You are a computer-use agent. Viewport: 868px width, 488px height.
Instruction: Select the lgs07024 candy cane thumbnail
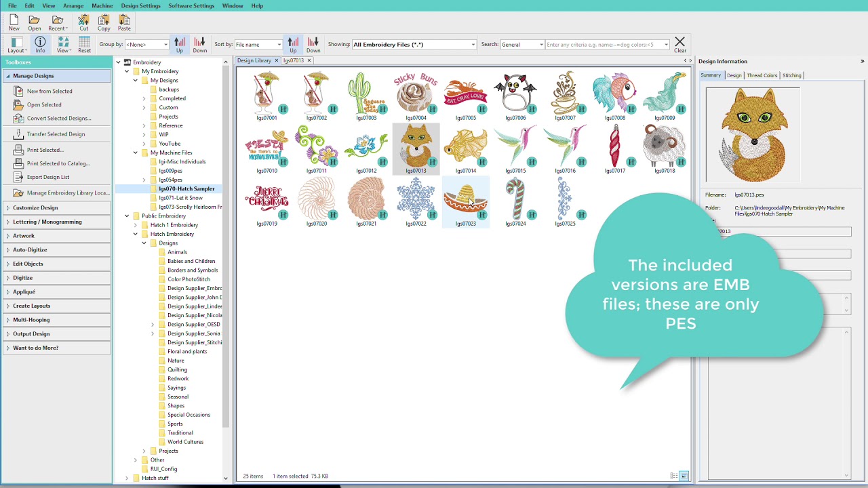pos(515,202)
